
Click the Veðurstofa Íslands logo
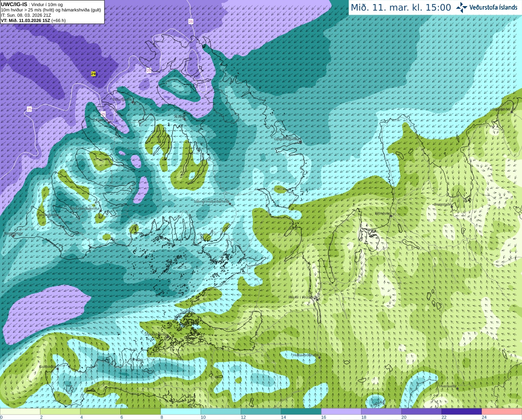point(487,7)
